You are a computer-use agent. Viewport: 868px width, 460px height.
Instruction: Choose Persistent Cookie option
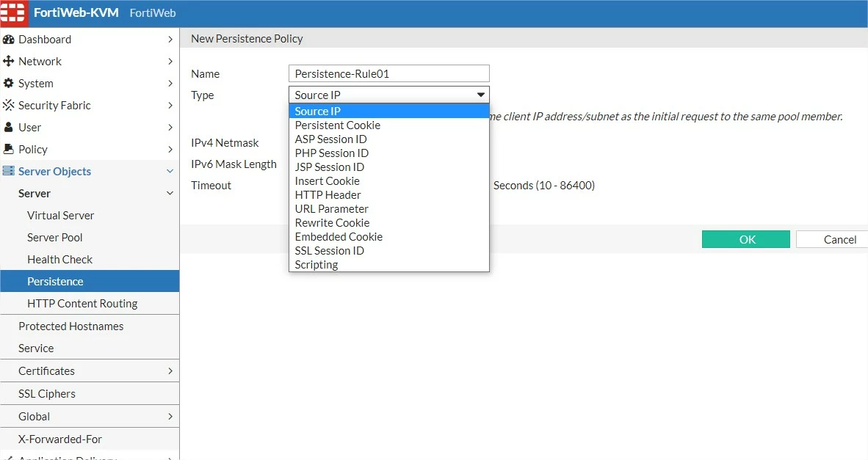pos(388,125)
